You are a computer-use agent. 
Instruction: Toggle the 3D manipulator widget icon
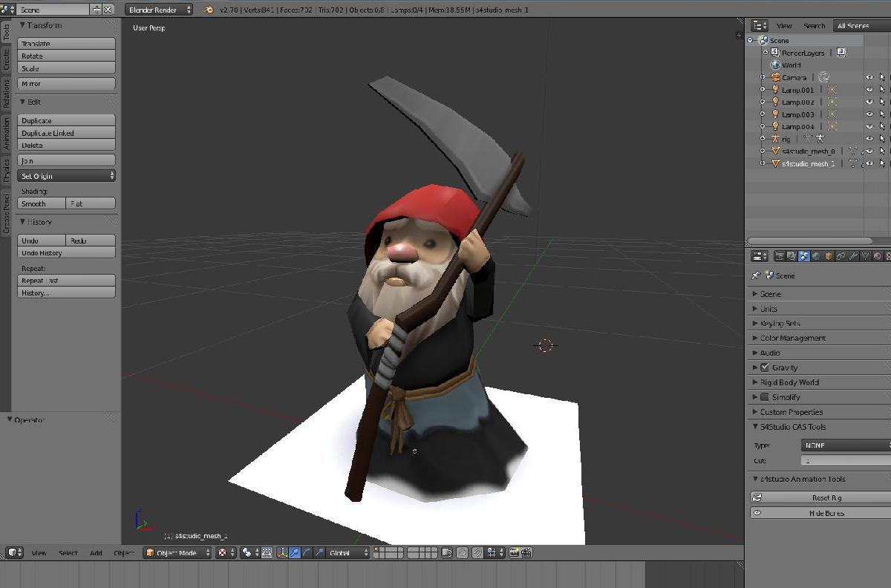click(x=281, y=553)
